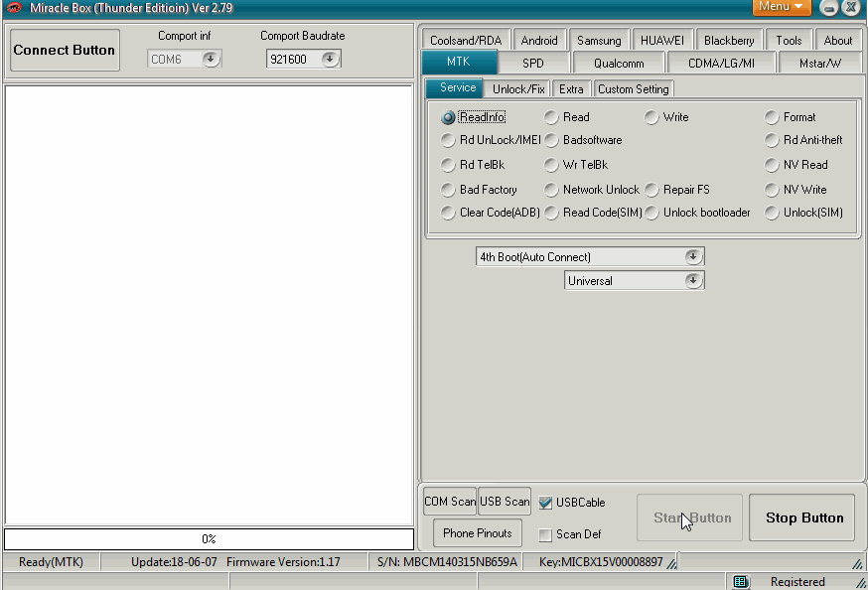This screenshot has width=868, height=590.
Task: Select the NV Read radio option
Action: (x=772, y=165)
